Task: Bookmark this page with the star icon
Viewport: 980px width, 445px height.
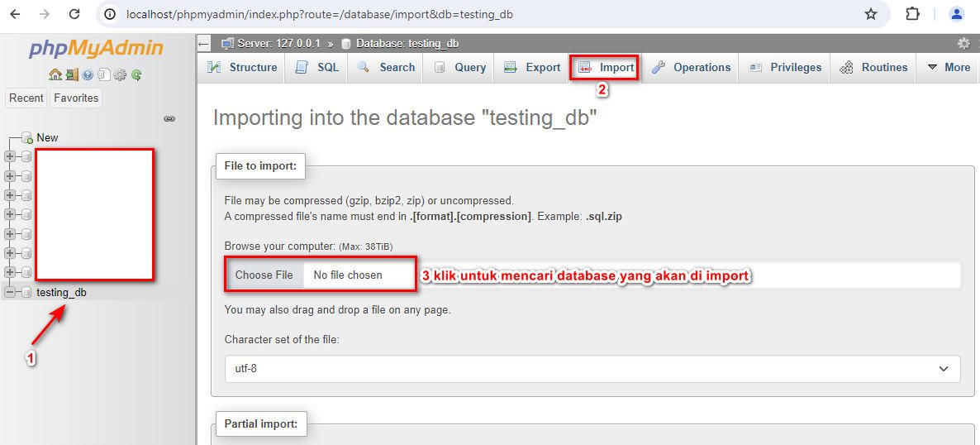Action: pos(871,14)
